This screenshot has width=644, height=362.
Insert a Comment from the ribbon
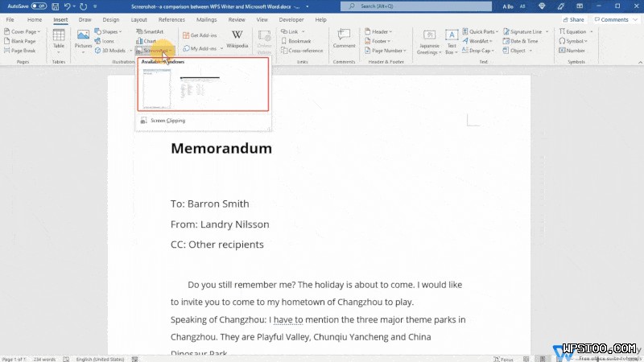tap(344, 39)
